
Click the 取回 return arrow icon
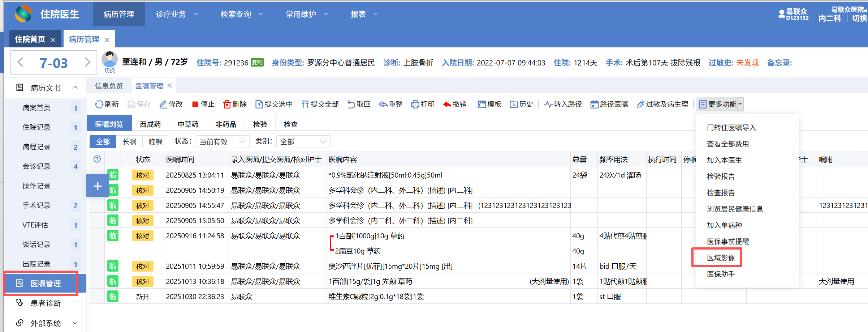pyautogui.click(x=351, y=105)
